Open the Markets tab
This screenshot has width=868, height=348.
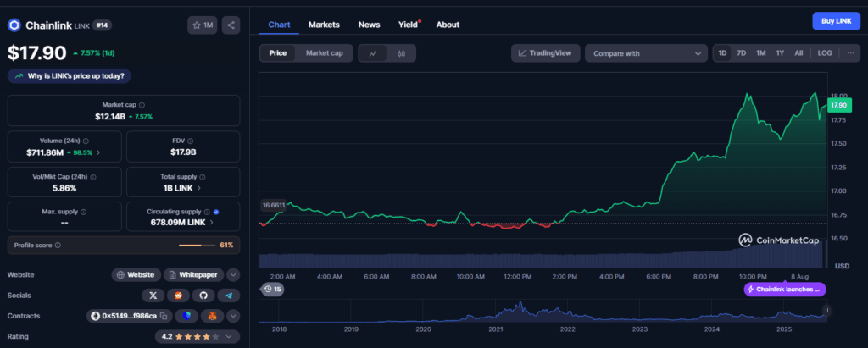point(324,25)
